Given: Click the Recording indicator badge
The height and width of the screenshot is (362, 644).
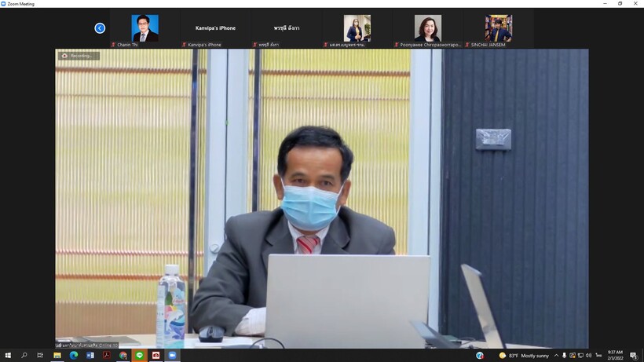Looking at the screenshot, I should click(x=79, y=56).
